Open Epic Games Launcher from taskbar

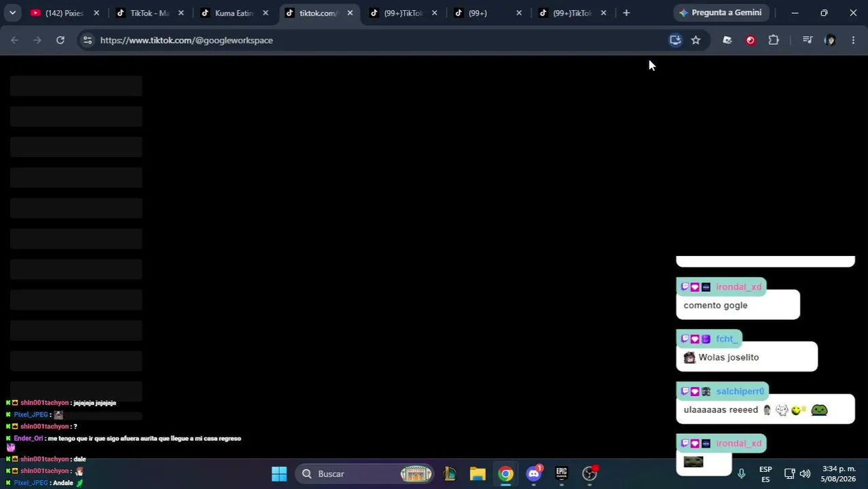562,473
